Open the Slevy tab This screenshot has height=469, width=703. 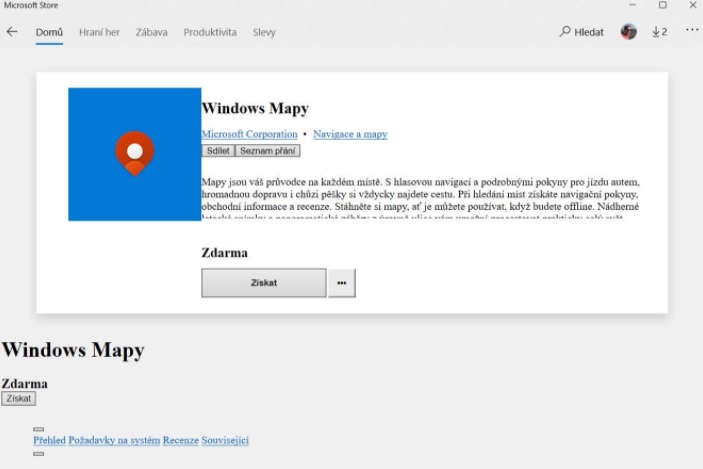264,32
